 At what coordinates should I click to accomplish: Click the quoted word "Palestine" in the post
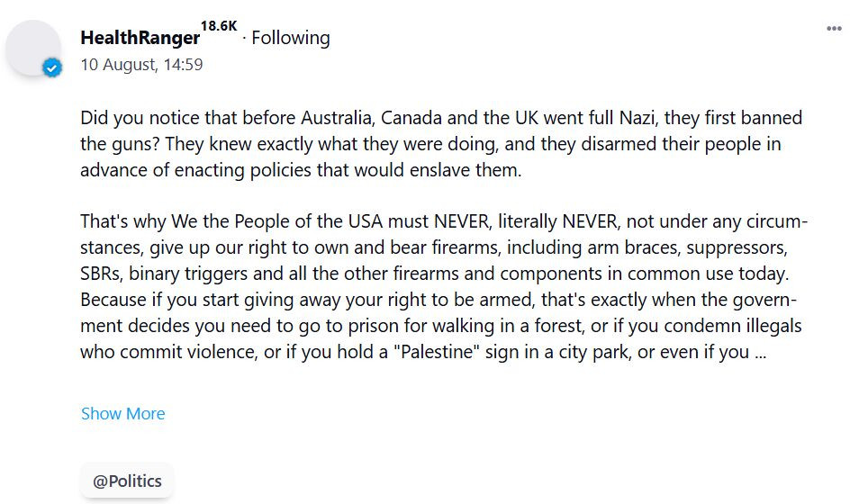click(x=437, y=352)
